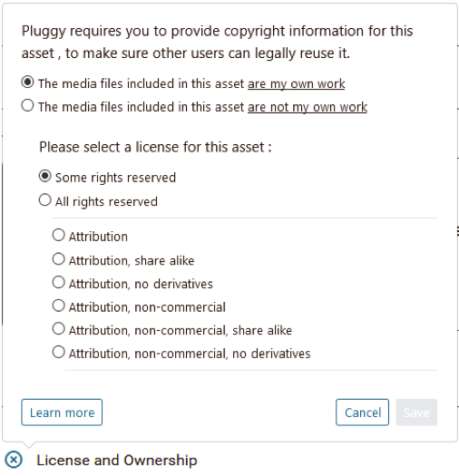The height and width of the screenshot is (476, 459).
Task: Cancel the copyright dialog
Action: 363,413
